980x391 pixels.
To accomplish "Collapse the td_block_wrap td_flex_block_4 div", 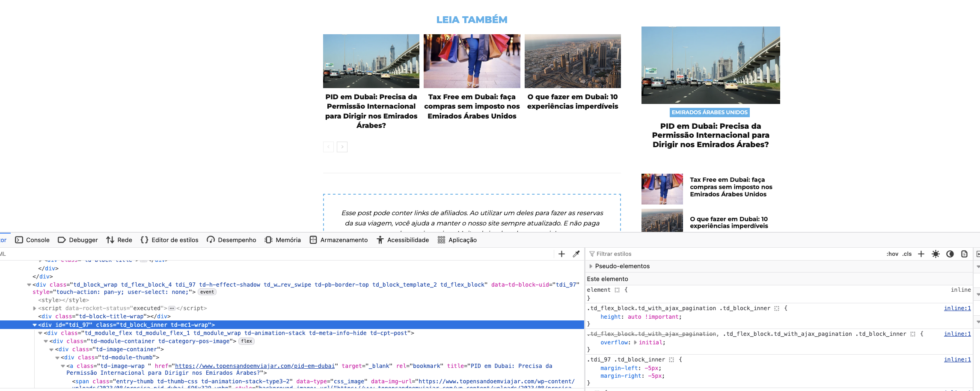I will point(29,285).
